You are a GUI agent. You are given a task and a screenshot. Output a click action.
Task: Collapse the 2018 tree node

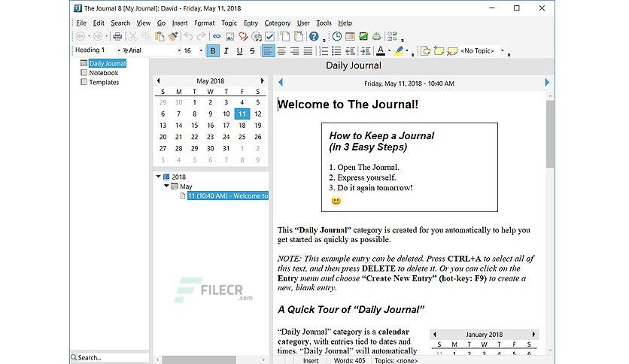(159, 177)
